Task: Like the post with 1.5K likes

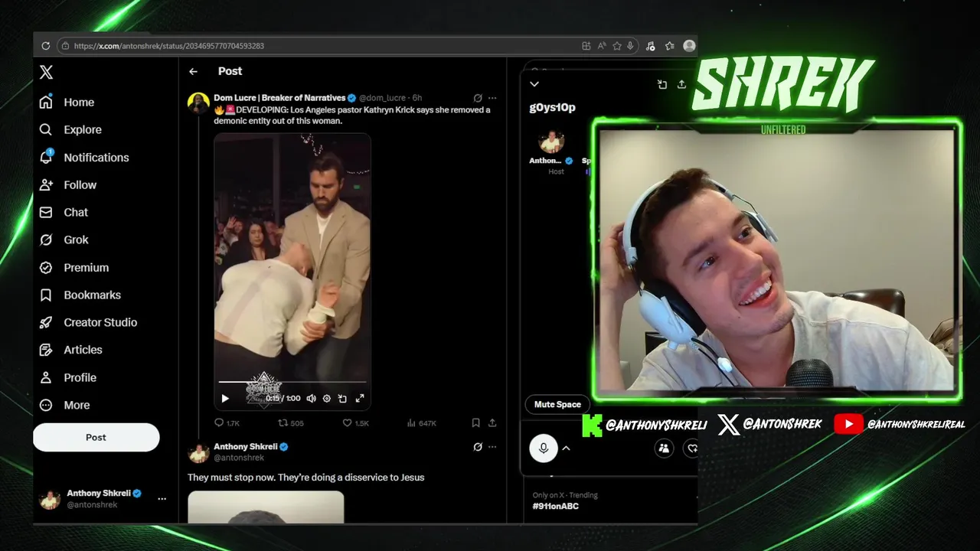Action: (x=355, y=422)
